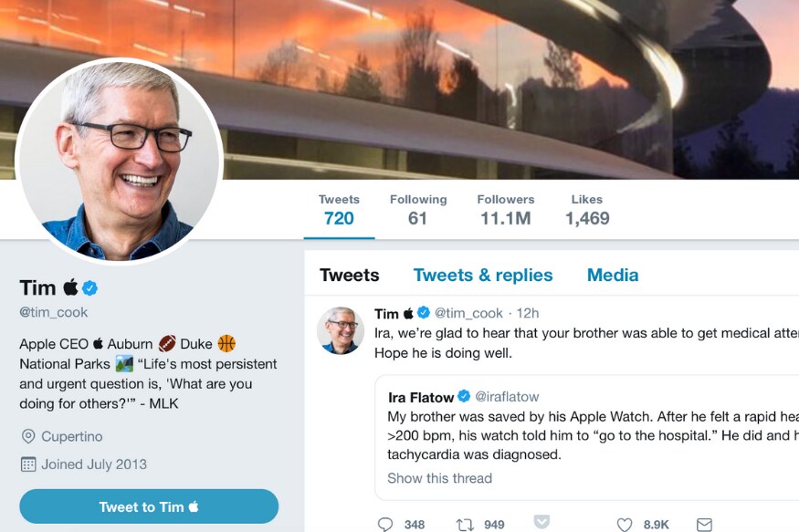Image resolution: width=799 pixels, height=532 pixels.
Task: Open the Following list showing 61
Action: point(418,209)
